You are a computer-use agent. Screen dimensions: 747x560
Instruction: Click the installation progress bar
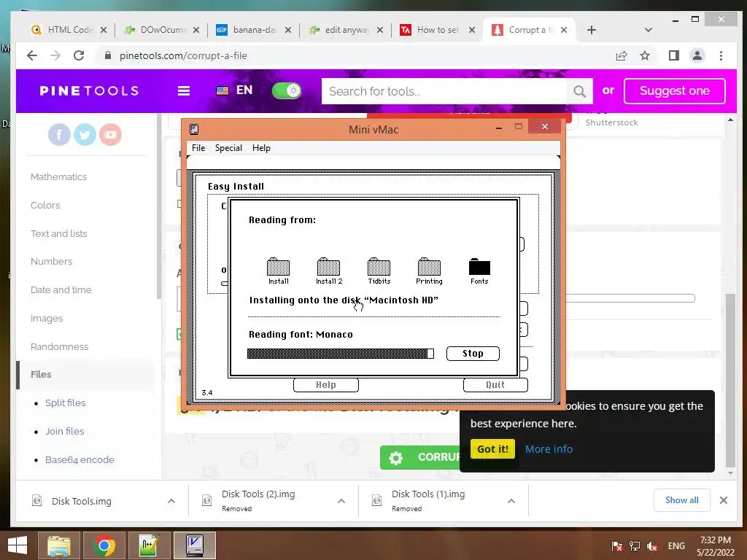point(340,354)
